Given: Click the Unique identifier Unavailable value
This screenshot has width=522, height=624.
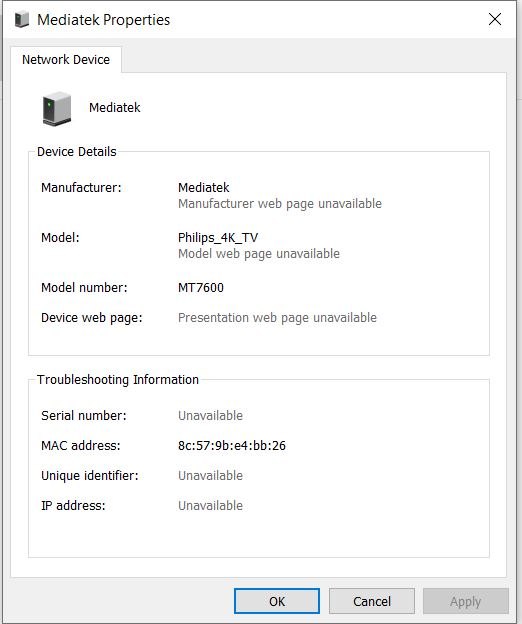Looking at the screenshot, I should (x=210, y=476).
